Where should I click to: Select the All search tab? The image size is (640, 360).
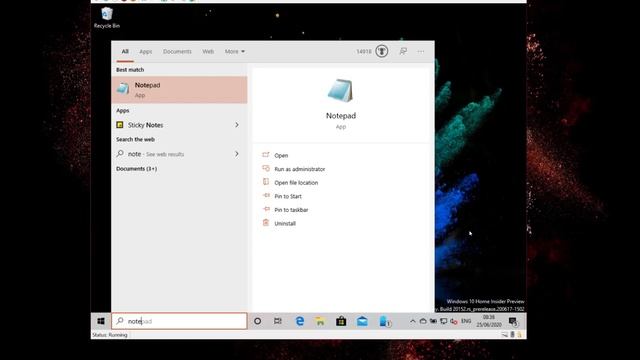125,51
